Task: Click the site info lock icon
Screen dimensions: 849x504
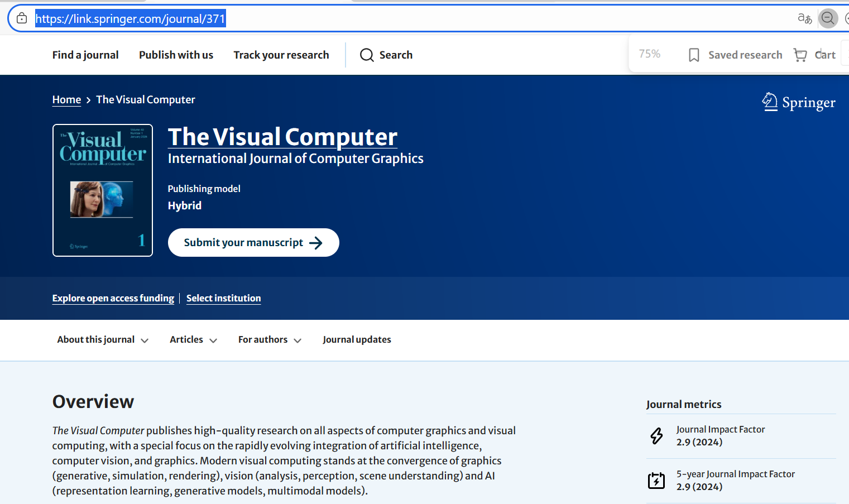Action: coord(22,18)
